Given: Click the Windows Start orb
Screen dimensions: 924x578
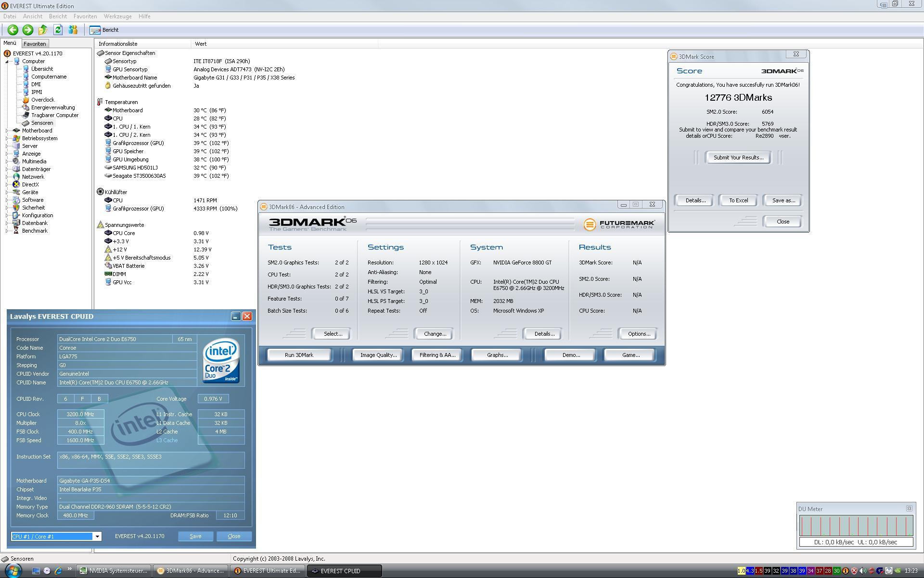Looking at the screenshot, I should pyautogui.click(x=13, y=571).
